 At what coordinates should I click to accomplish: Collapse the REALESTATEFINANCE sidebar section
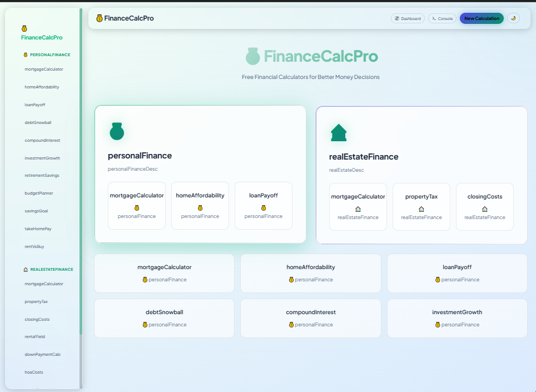(x=48, y=269)
